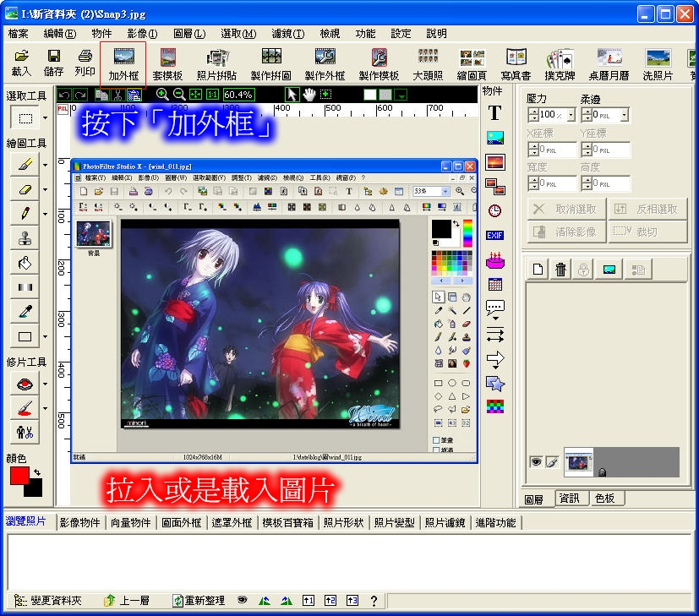The width and height of the screenshot is (699, 616).
Task: Click the 裁切 crop button
Action: click(x=647, y=232)
